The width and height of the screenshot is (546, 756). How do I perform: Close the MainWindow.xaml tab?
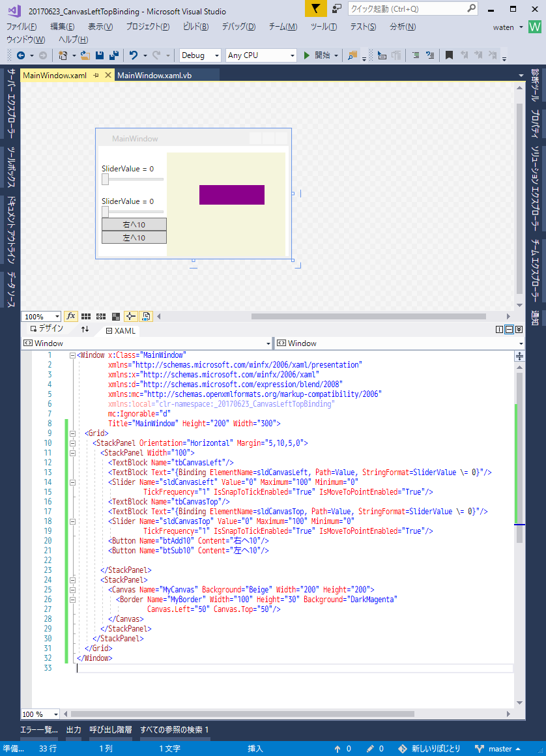point(108,75)
